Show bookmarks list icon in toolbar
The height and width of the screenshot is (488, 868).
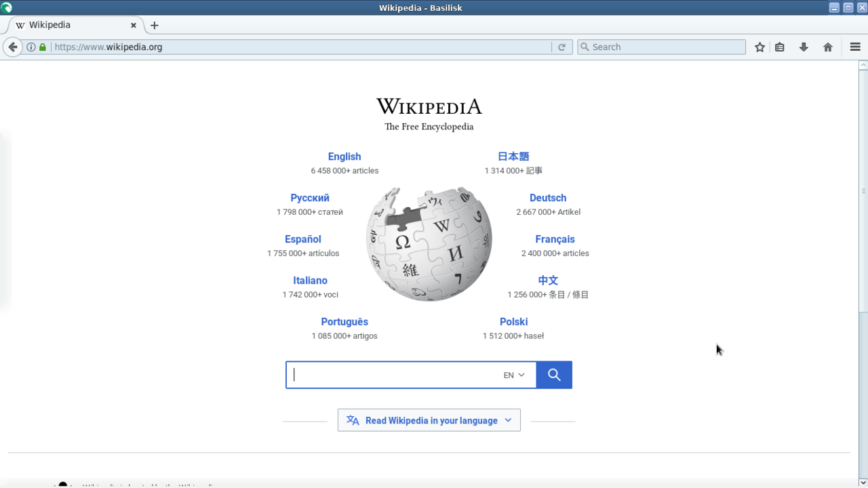780,47
